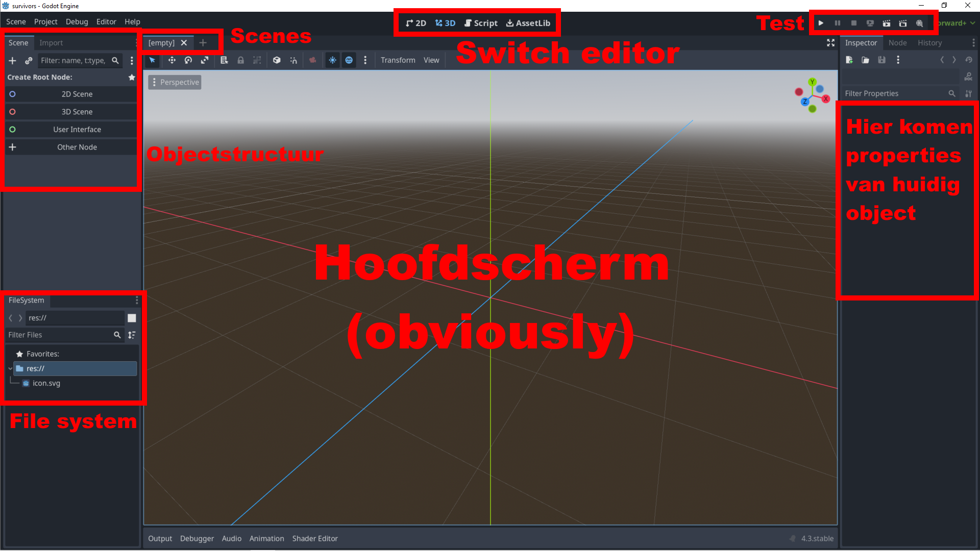980x551 pixels.
Task: Select the Scale mode tool
Action: [x=205, y=60]
